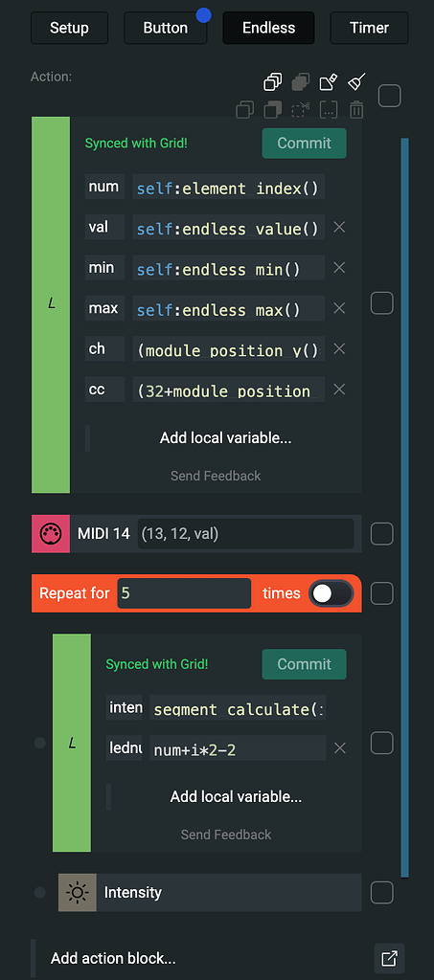
Task: Click the MIDI 14 block label
Action: tap(103, 534)
